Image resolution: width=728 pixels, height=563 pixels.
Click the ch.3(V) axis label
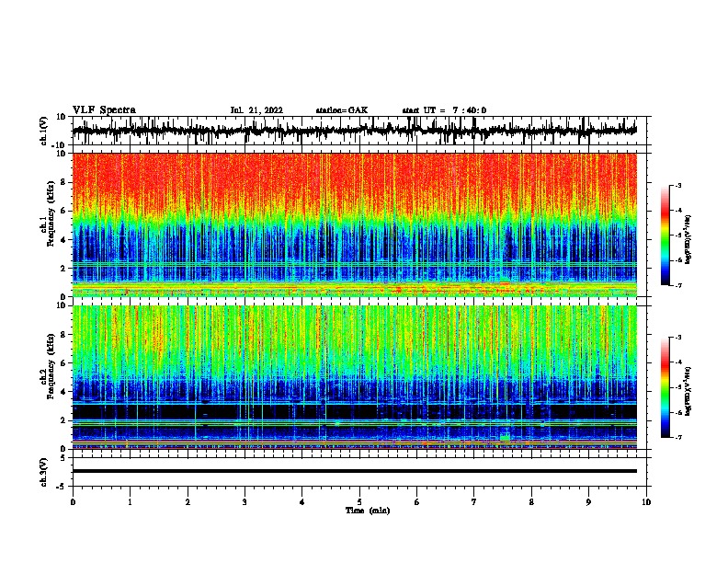(44, 472)
